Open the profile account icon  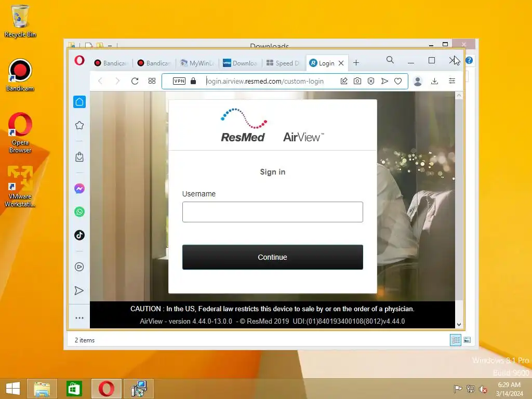[418, 81]
